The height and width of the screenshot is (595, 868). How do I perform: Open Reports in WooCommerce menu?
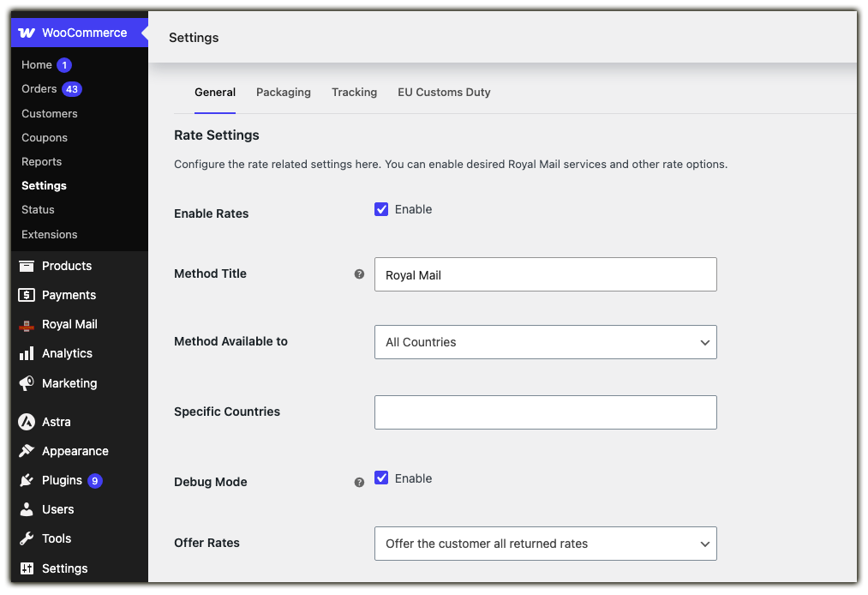[x=41, y=162]
